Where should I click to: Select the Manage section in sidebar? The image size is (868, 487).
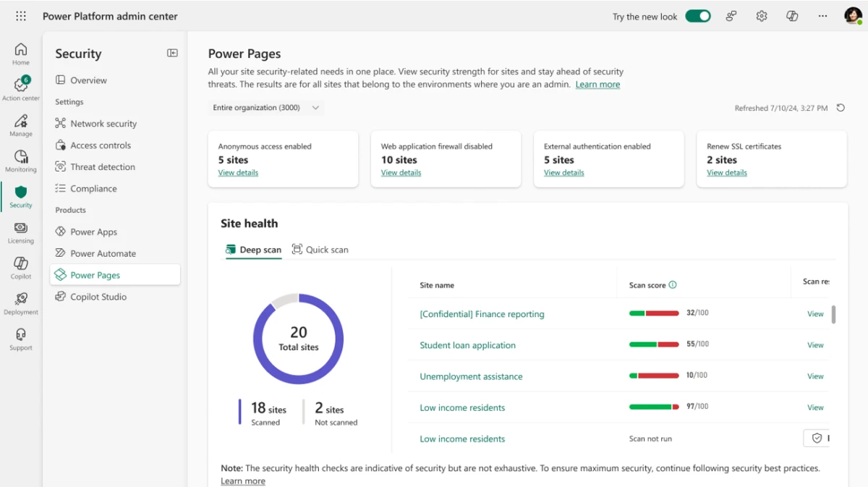[20, 124]
